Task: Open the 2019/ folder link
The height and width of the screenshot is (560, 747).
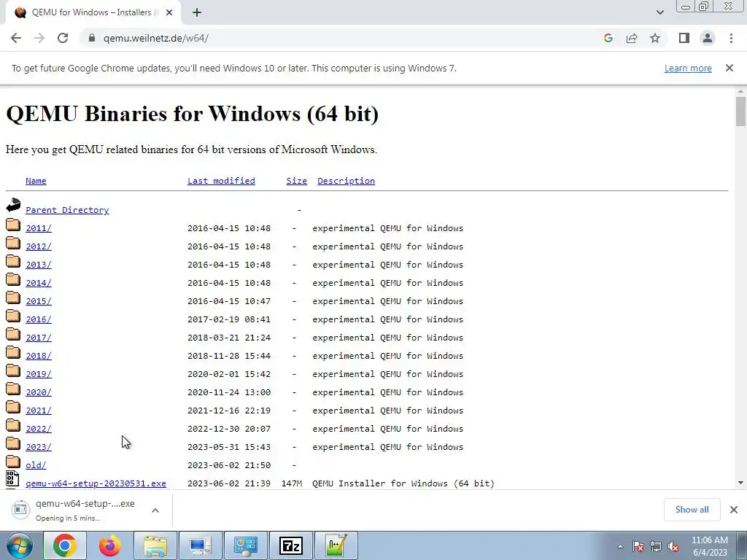Action: [x=39, y=374]
